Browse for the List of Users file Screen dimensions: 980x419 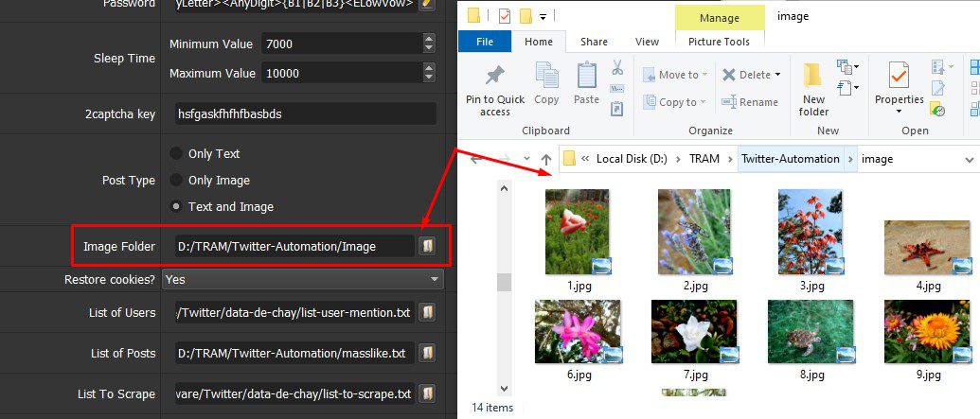(x=427, y=311)
